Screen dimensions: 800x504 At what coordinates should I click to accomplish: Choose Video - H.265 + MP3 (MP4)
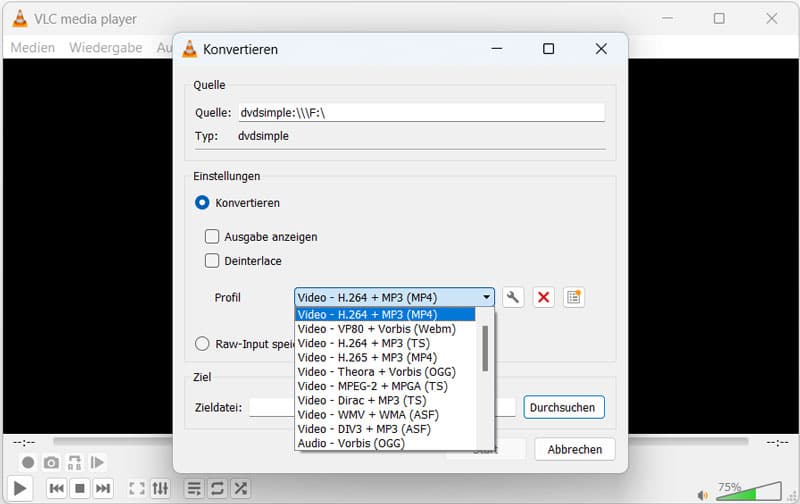coord(385,358)
